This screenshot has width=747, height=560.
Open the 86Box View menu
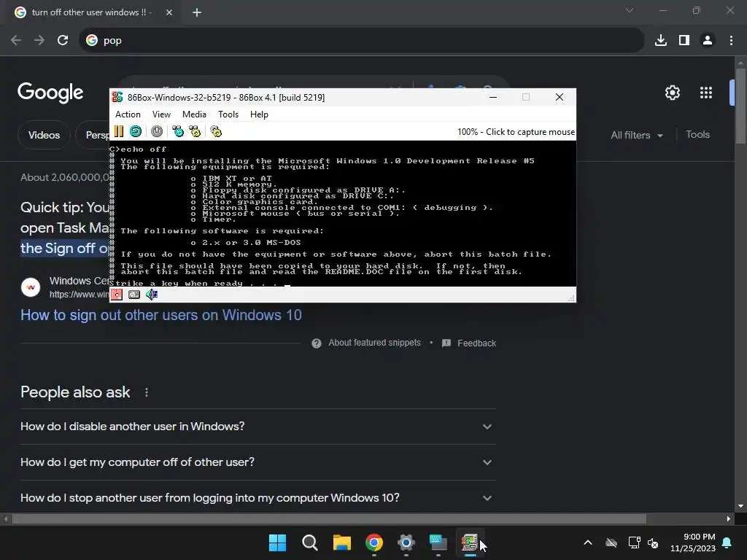pyautogui.click(x=161, y=114)
